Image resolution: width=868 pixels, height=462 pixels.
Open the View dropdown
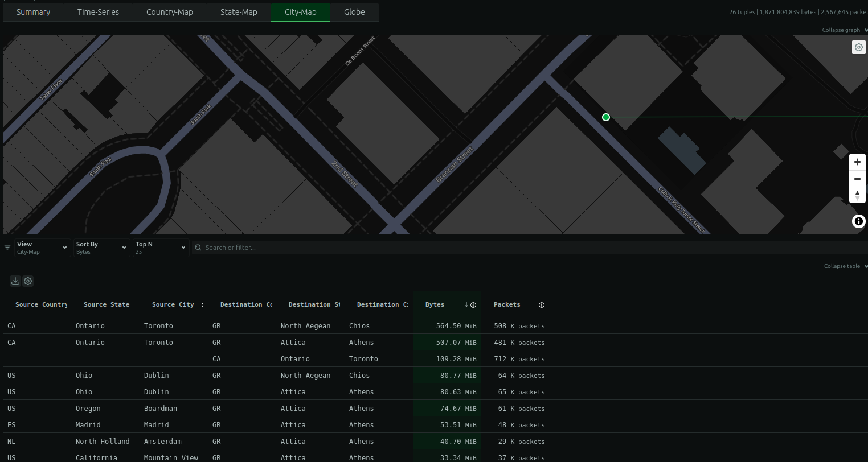coord(42,247)
